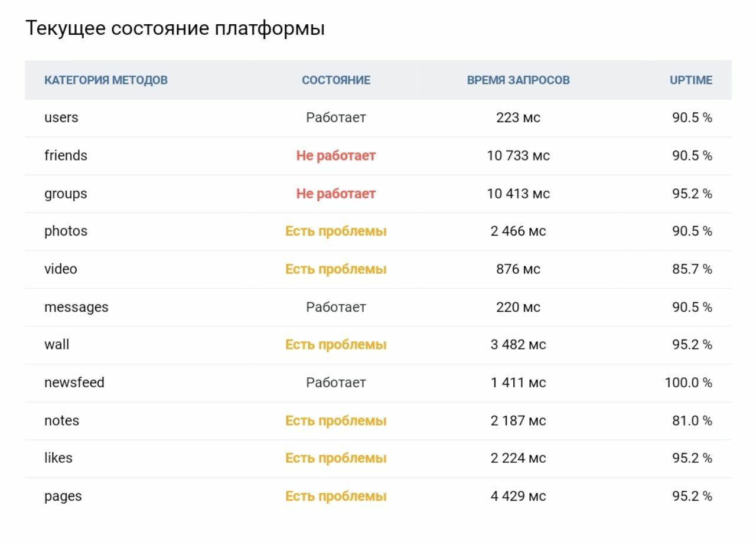Screen dimensions: 756x542
Task: Open the groups method category
Action: [66, 194]
